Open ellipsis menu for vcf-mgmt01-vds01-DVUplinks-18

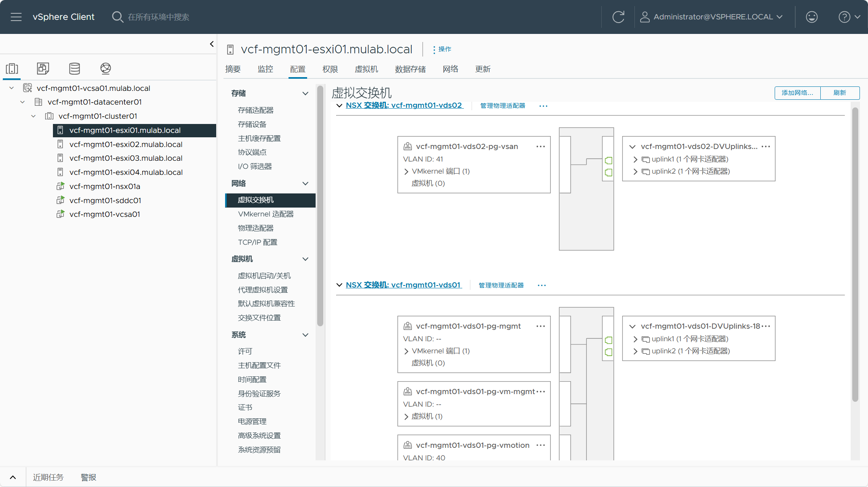[x=766, y=326]
